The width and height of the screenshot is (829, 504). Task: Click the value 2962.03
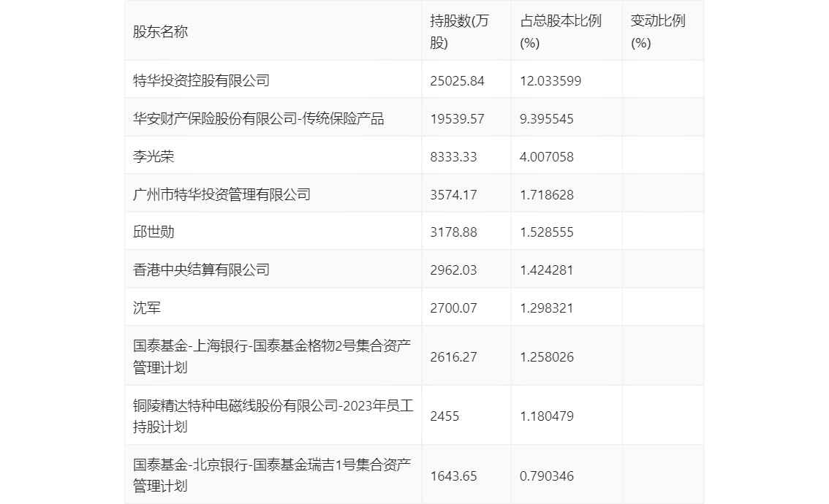[454, 270]
